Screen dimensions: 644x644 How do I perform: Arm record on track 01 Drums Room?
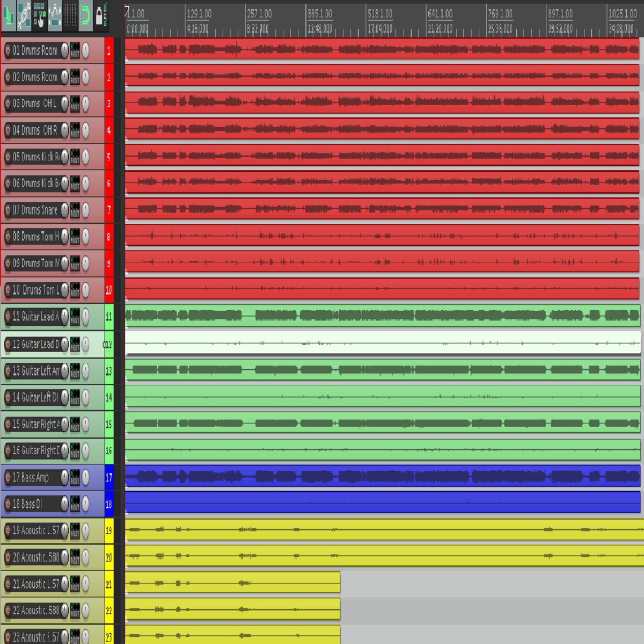tap(8, 51)
